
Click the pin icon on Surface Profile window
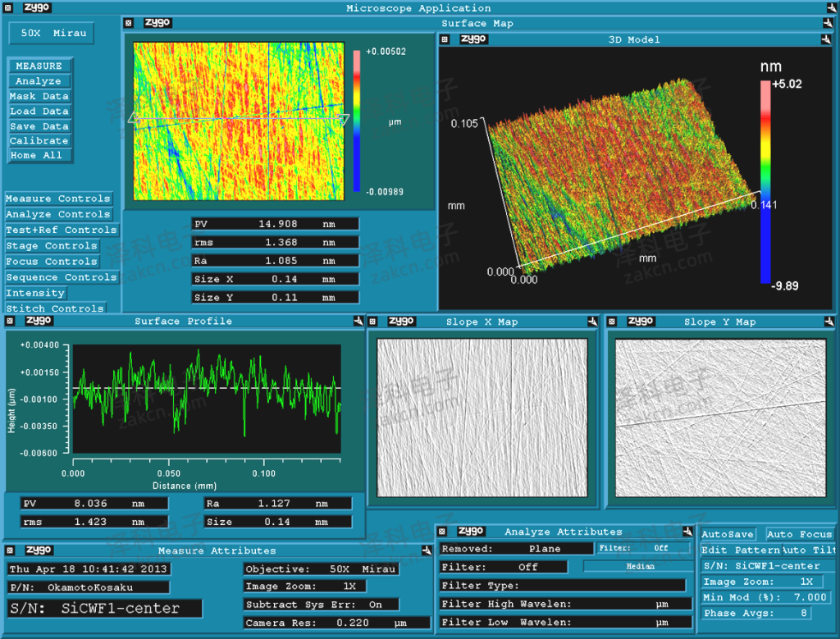(358, 321)
